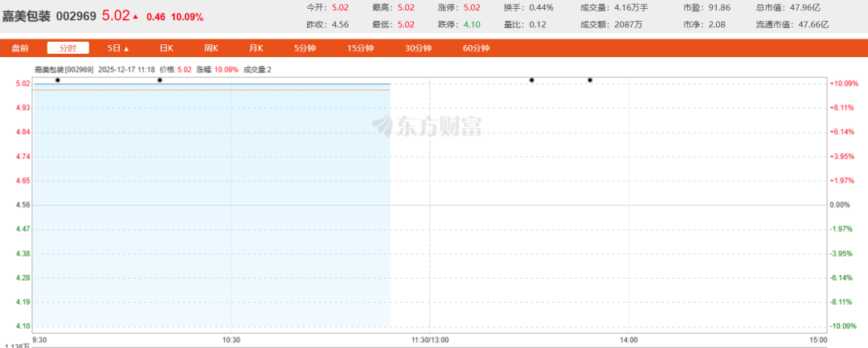Click the 11:30/13:00 time axis label

[430, 340]
